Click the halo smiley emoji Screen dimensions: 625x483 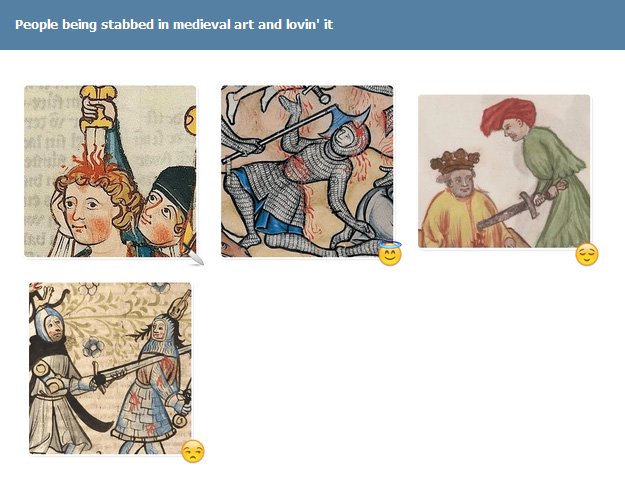tap(389, 253)
